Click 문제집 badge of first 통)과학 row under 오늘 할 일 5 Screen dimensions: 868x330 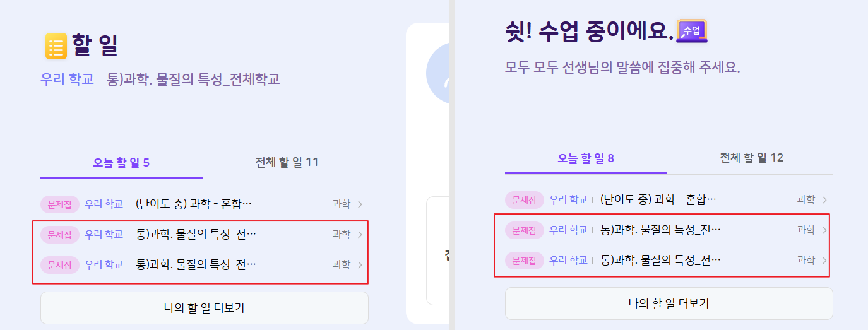click(x=60, y=234)
